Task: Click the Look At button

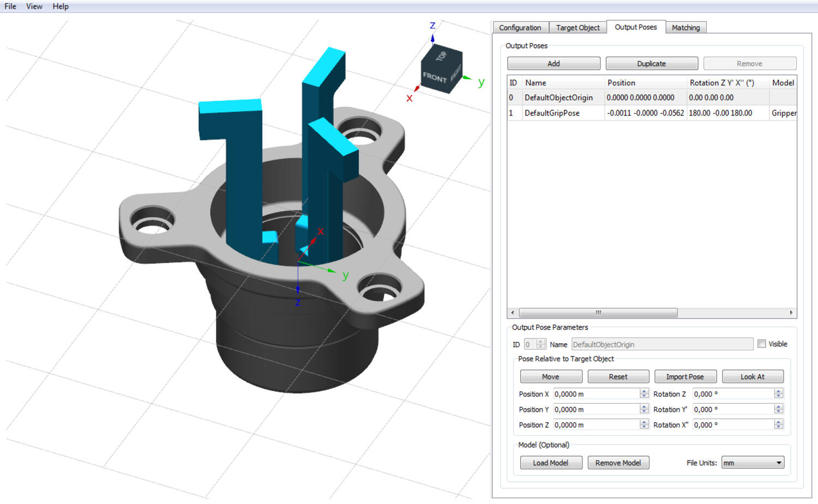Action: (752, 377)
